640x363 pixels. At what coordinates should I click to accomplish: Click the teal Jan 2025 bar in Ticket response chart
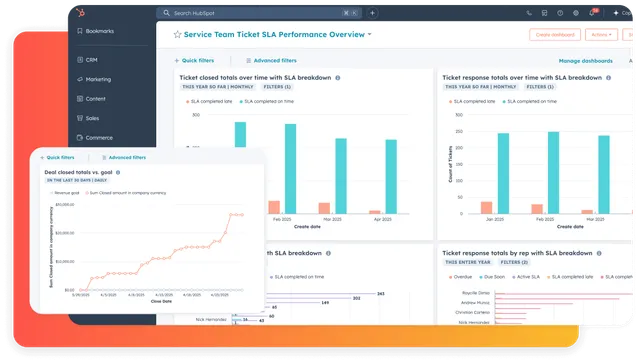pyautogui.click(x=503, y=173)
